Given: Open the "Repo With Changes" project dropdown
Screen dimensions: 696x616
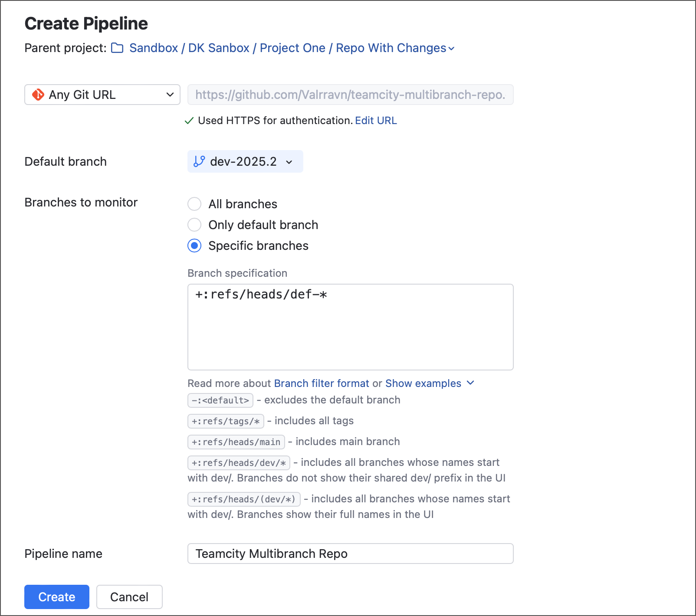Looking at the screenshot, I should [x=451, y=49].
